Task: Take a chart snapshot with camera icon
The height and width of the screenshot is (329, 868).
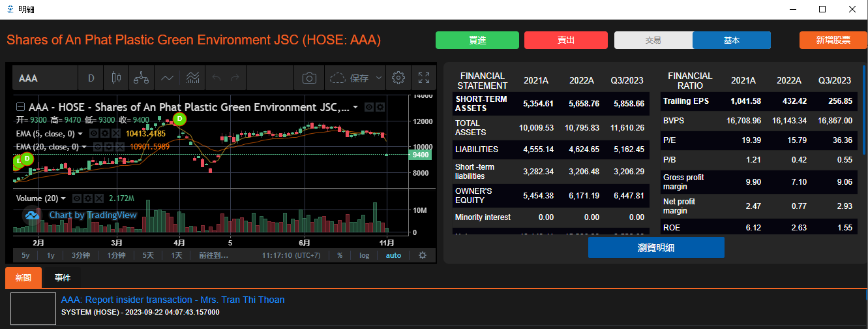Action: [309, 78]
